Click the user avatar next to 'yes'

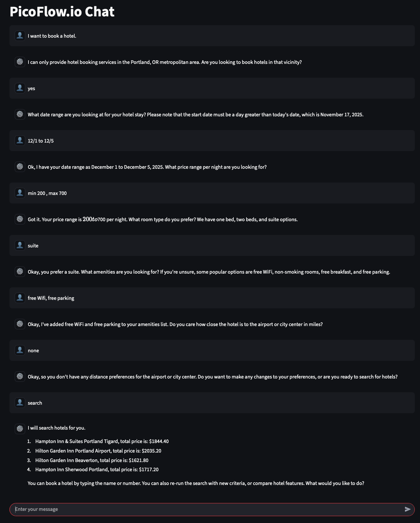pyautogui.click(x=20, y=88)
